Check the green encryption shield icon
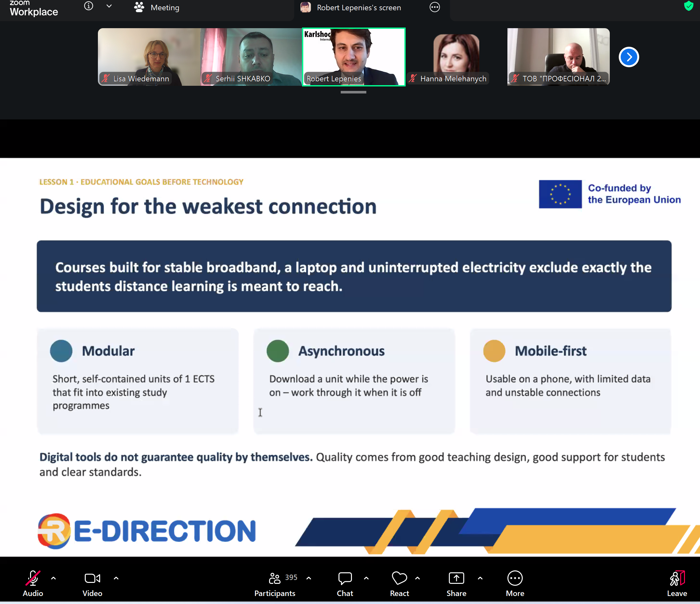Viewport: 700px width, 604px height. coord(688,6)
